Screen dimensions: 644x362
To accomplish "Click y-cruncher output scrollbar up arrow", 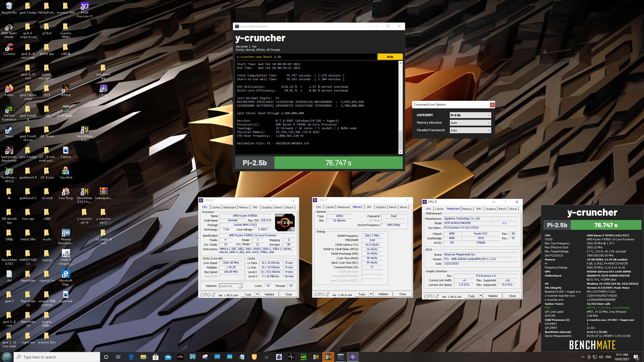I will point(400,63).
